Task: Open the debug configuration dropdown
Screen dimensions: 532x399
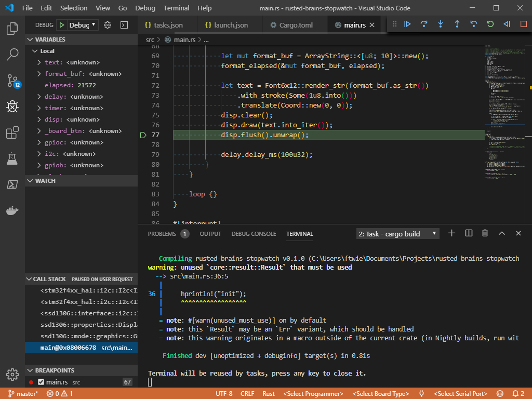Action: click(x=83, y=25)
